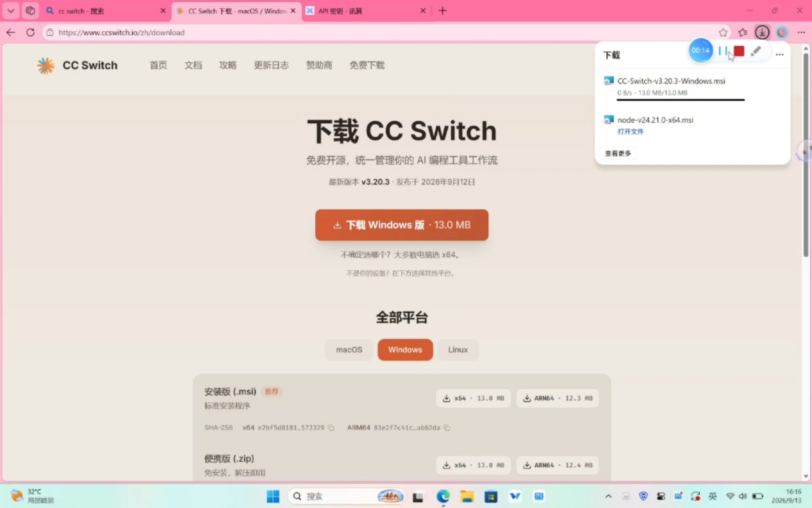Close the CC Switch 下载 tab

pos(293,11)
